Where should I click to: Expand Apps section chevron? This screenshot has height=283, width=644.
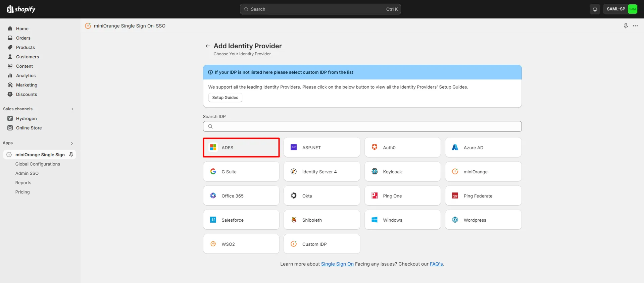click(72, 143)
